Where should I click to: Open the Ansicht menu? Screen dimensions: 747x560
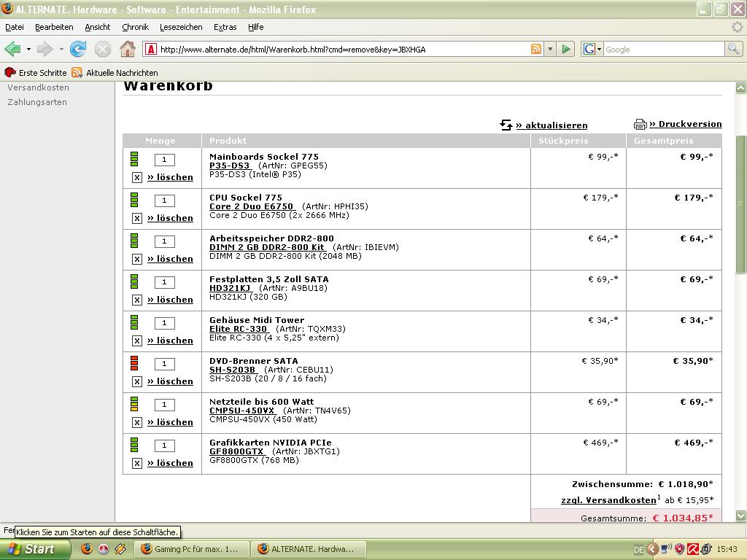pyautogui.click(x=97, y=27)
